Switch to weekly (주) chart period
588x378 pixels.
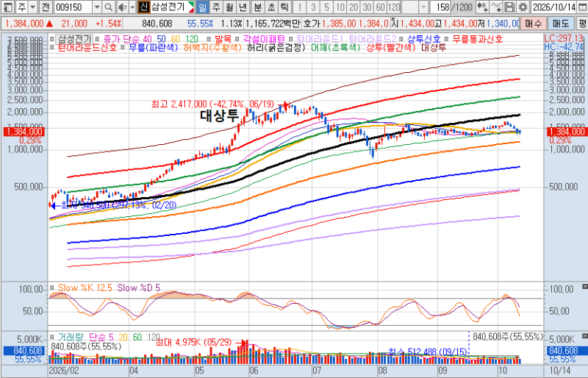215,7
